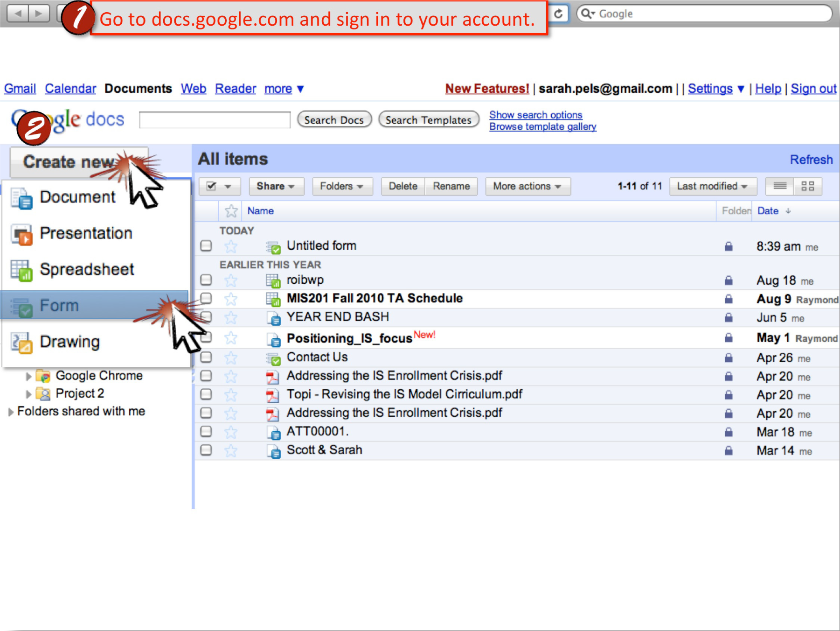Star the Scott & Sarah document
This screenshot has width=840, height=631.
coord(231,450)
